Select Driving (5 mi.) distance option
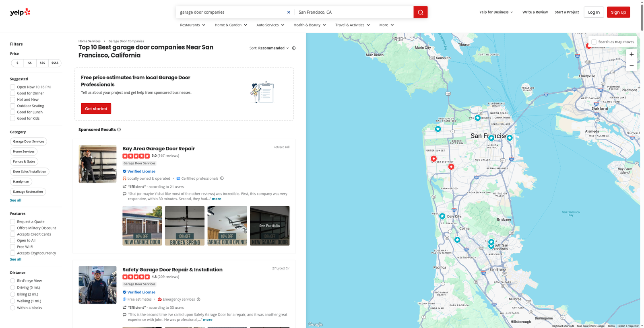Screen dimensions: 644x328 pyautogui.click(x=12, y=287)
